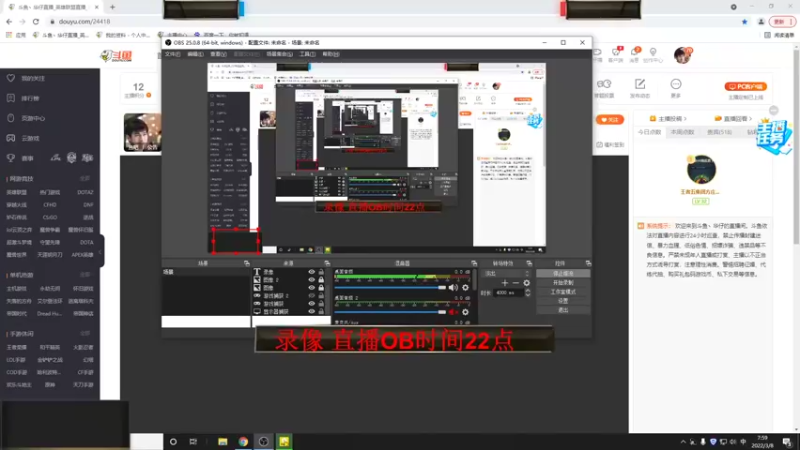Click transition duration stepper arrows

528,293
